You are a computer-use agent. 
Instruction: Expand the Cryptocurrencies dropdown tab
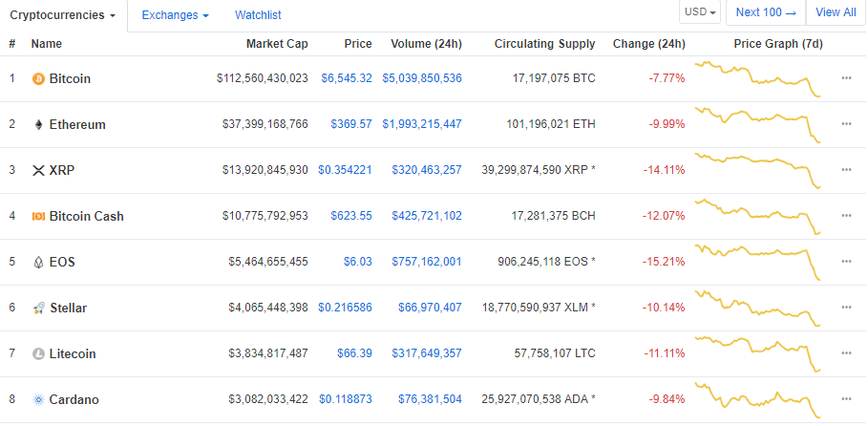click(63, 15)
